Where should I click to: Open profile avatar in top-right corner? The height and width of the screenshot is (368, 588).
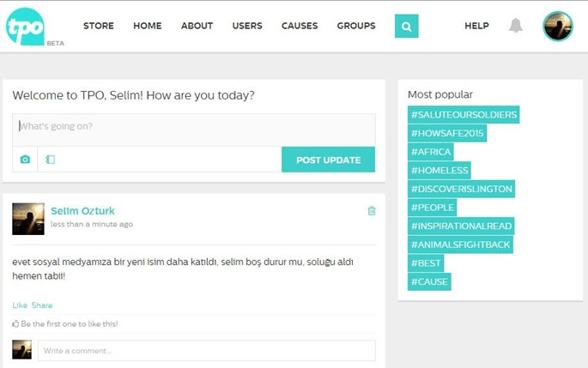coord(557,27)
